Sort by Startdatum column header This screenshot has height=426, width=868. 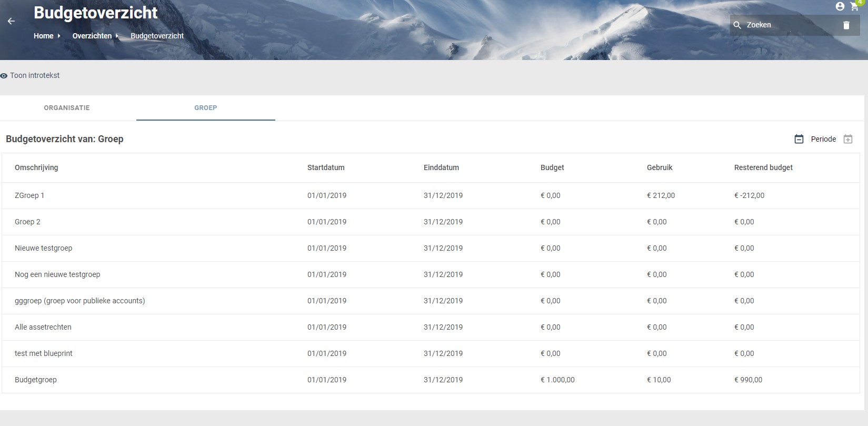tap(326, 167)
